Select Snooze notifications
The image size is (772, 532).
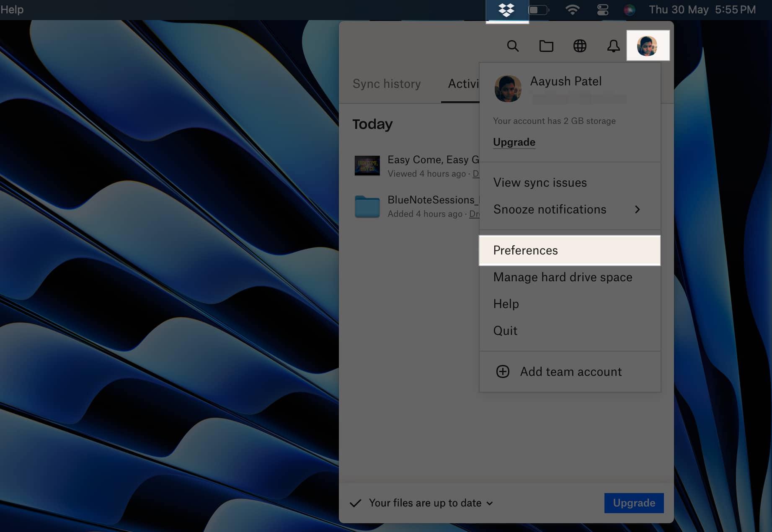[570, 209]
